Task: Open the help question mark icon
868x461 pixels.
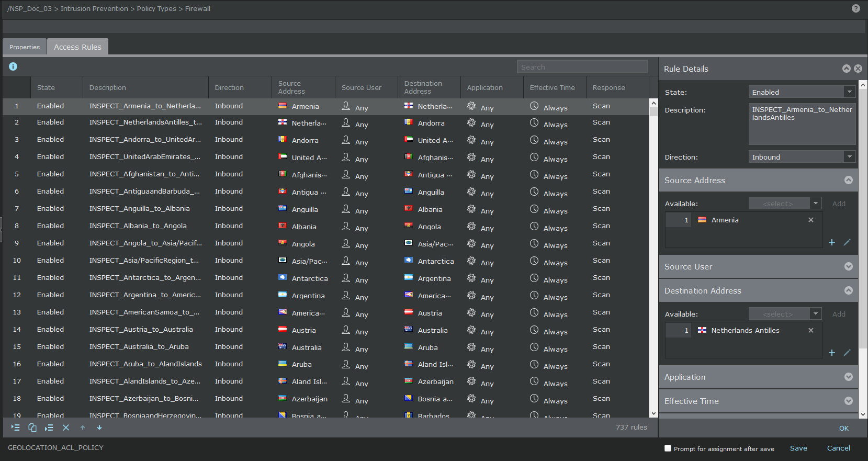Action: point(856,8)
